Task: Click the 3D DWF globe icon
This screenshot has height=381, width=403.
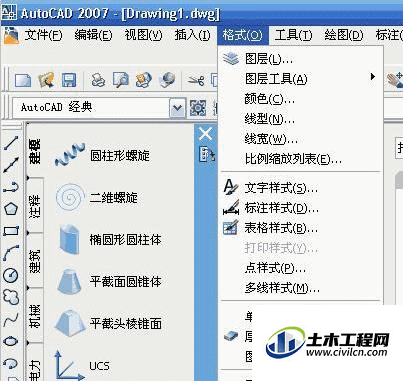Action: pyautogui.click(x=167, y=80)
